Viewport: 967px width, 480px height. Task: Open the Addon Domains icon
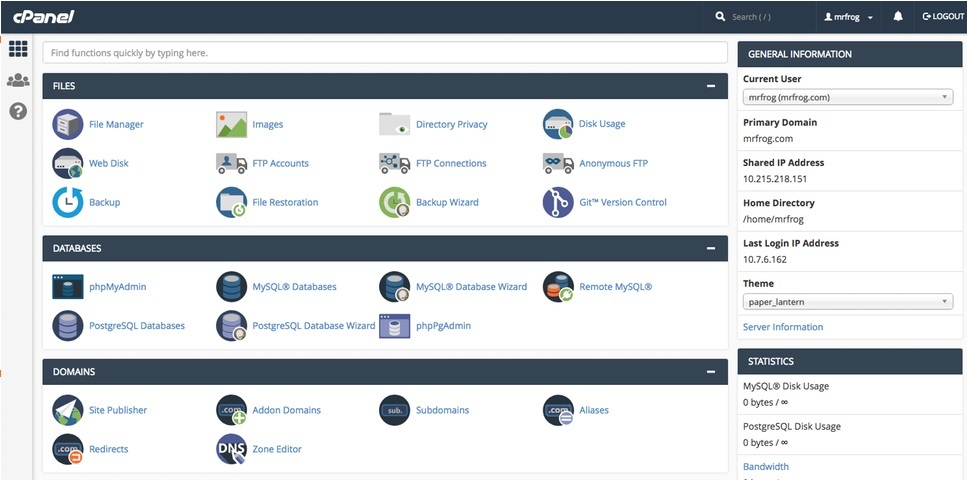tap(231, 410)
